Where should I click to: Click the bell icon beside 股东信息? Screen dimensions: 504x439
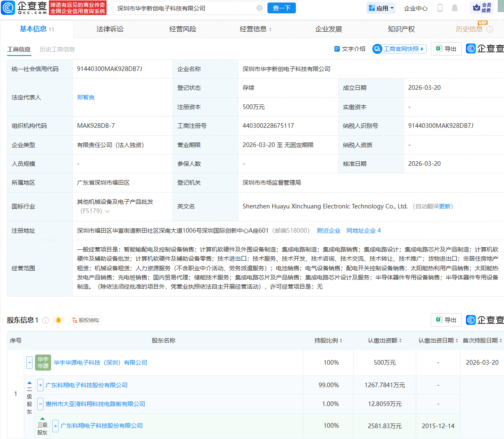59,320
